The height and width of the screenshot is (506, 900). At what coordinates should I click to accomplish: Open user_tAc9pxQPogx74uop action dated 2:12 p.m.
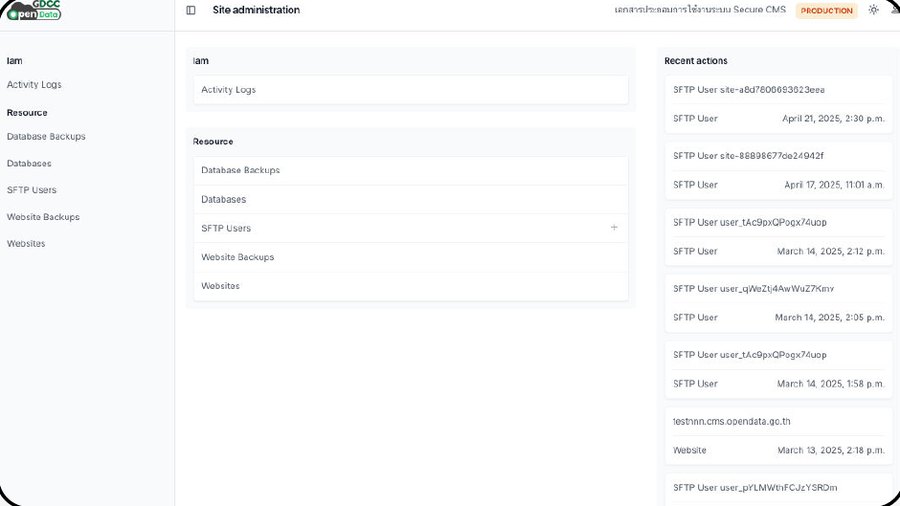coord(750,222)
